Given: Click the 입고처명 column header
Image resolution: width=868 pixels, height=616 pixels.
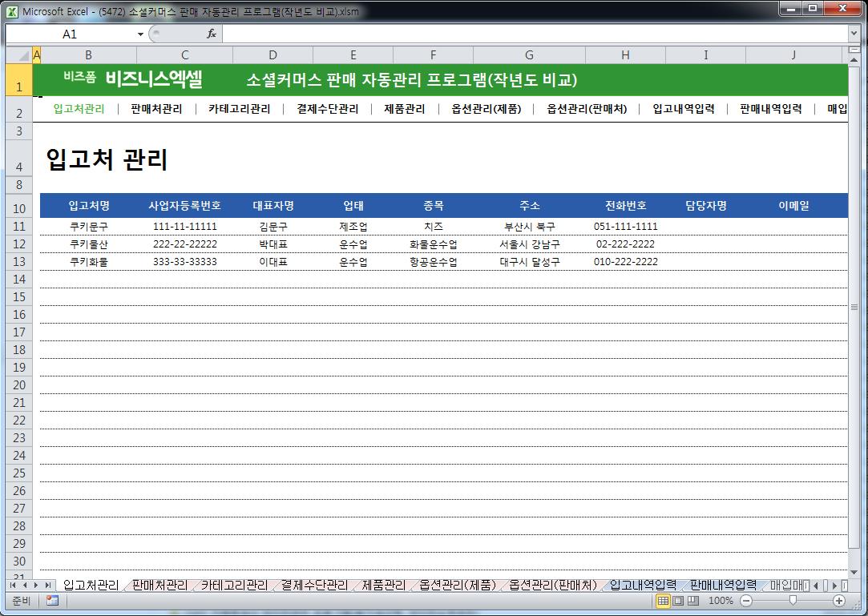Looking at the screenshot, I should 89,206.
